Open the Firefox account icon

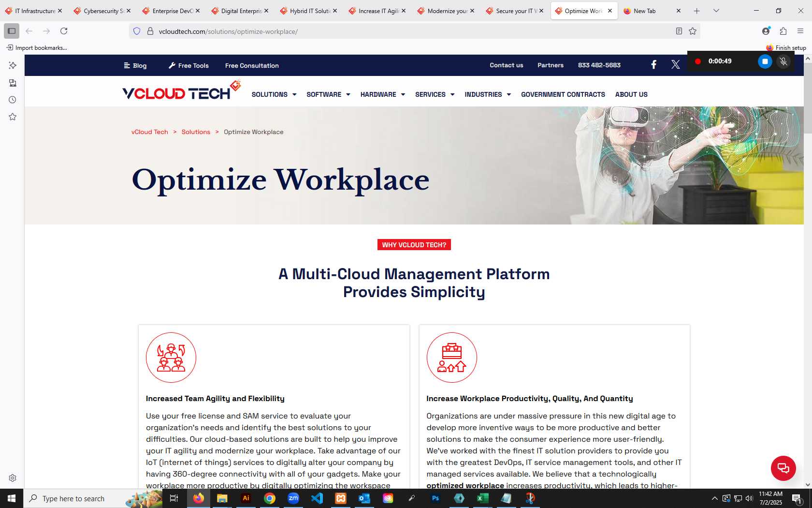click(x=766, y=31)
